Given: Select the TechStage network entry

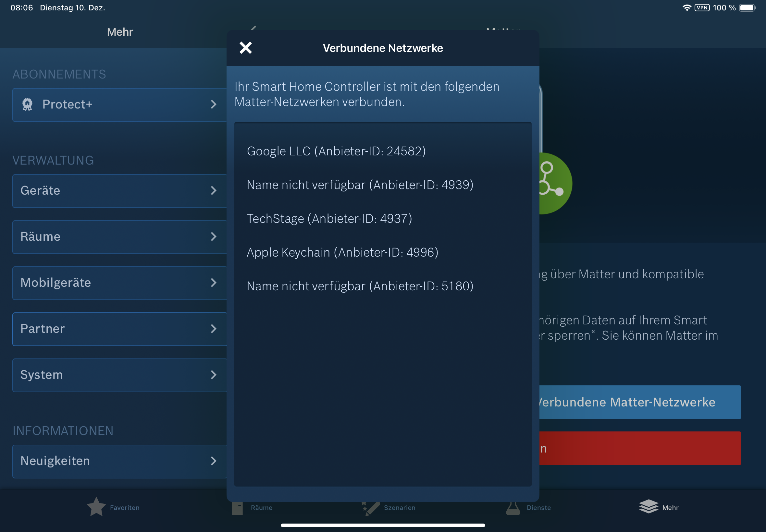Looking at the screenshot, I should tap(329, 219).
